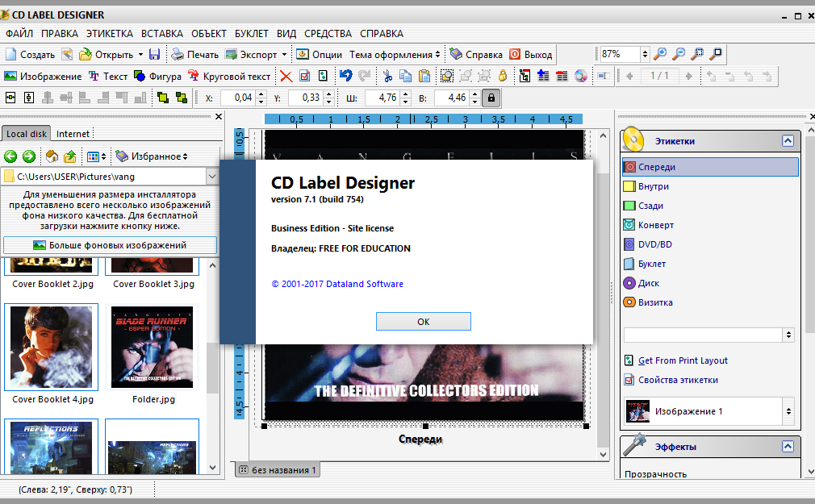815x504 pixels.
Task: Click the zoom in magnifier icon
Action: coord(660,53)
